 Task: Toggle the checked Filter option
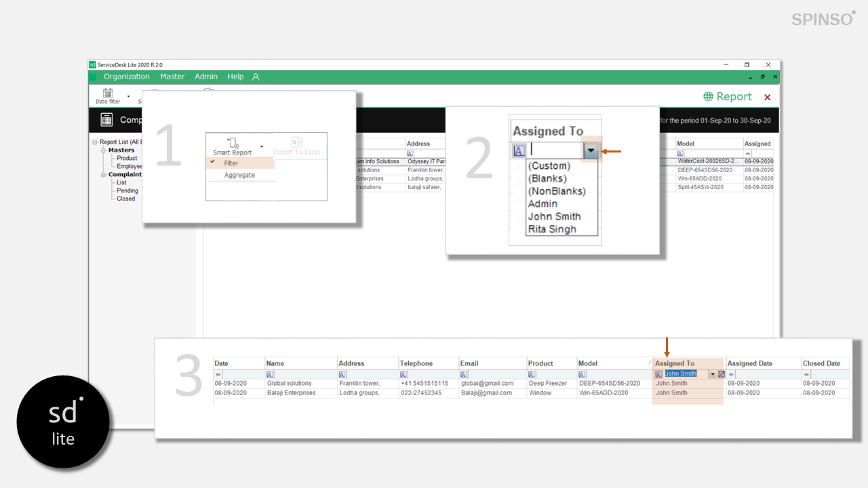(x=231, y=163)
